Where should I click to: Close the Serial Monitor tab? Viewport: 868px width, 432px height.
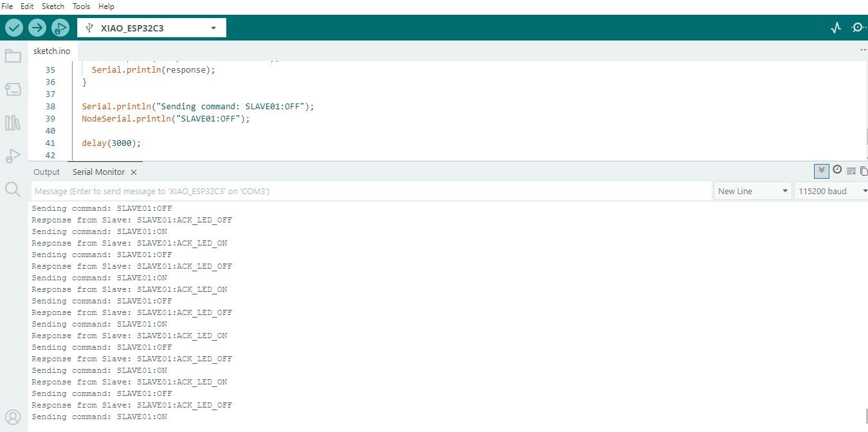click(134, 172)
